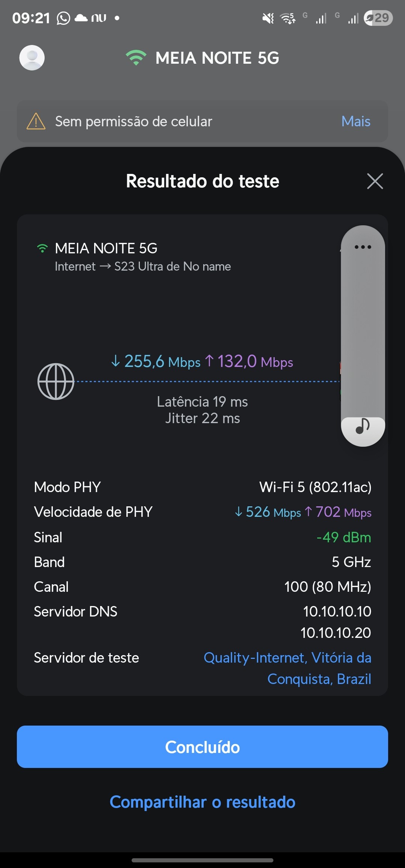Tap the yellow warning triangle icon

36,121
